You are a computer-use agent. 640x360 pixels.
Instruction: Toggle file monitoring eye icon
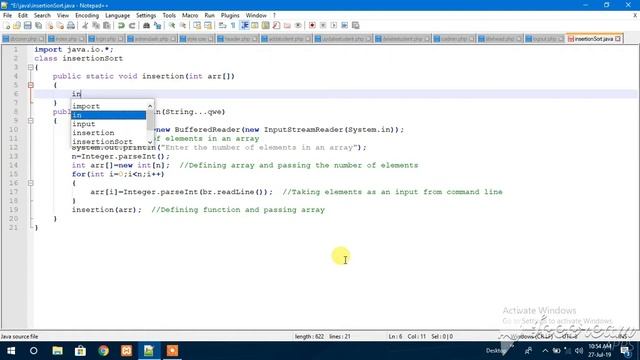[x=298, y=25]
